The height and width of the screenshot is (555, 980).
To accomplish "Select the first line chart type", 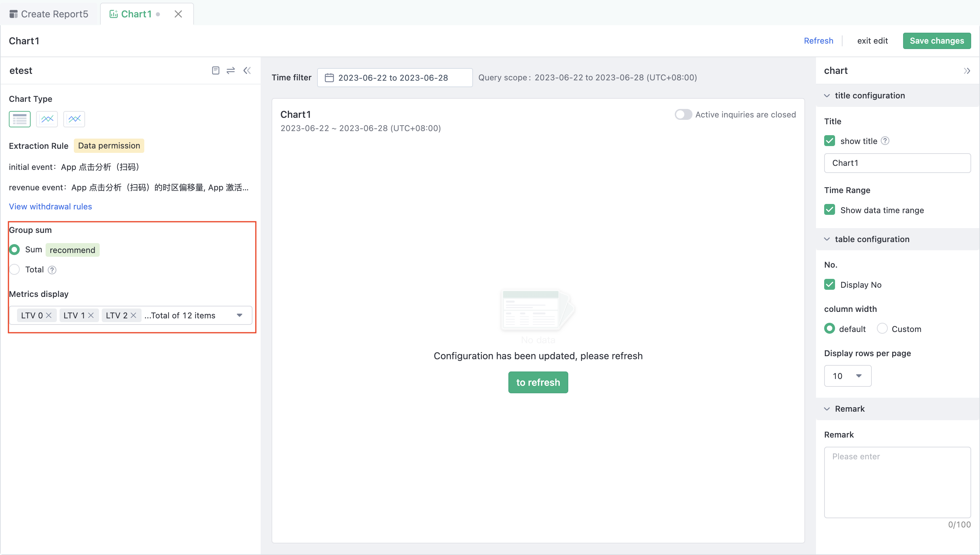I will pos(47,119).
